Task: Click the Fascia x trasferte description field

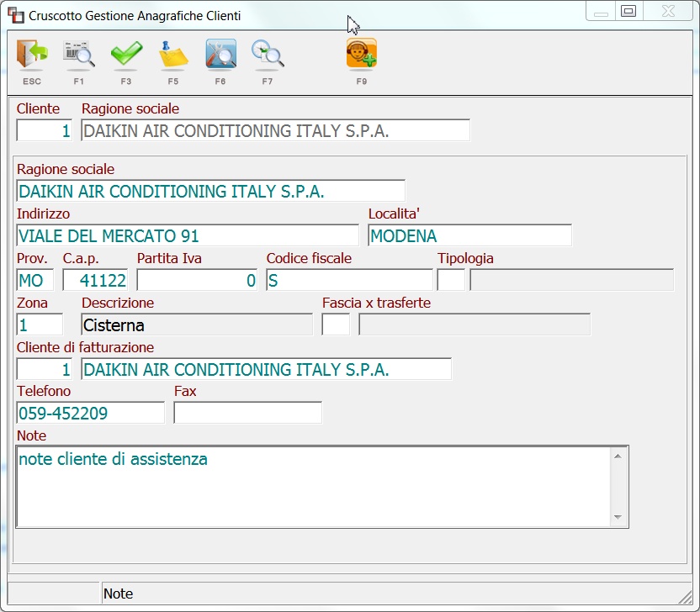Action: tap(475, 324)
